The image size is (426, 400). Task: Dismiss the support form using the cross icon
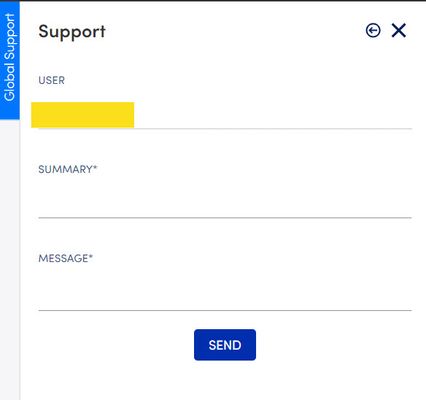pos(399,30)
